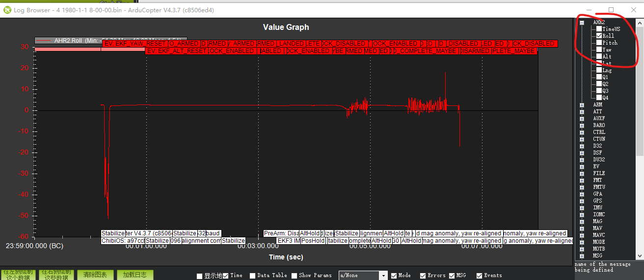Check the Yaw box under AHR2
The image size is (644, 280).
pyautogui.click(x=599, y=50)
